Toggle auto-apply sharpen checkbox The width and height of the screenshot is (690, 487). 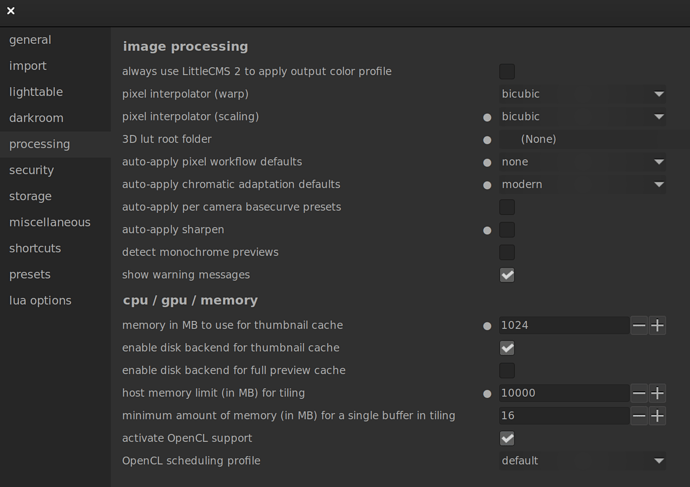pyautogui.click(x=507, y=230)
